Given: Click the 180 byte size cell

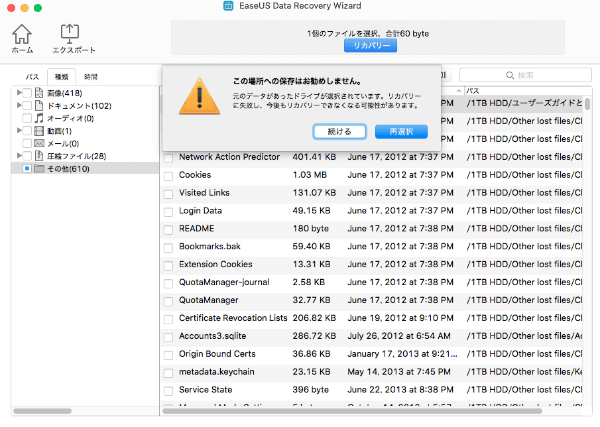Looking at the screenshot, I should click(311, 228).
